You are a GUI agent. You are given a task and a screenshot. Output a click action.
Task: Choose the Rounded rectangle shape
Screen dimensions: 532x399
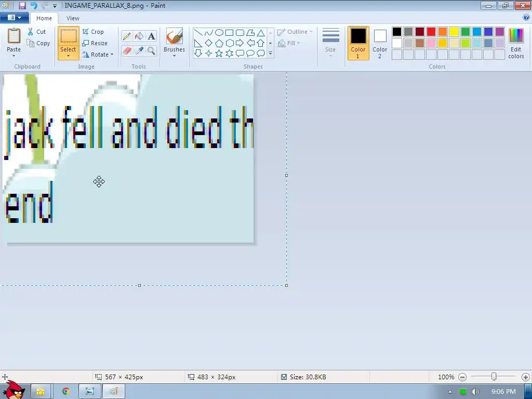(240, 33)
